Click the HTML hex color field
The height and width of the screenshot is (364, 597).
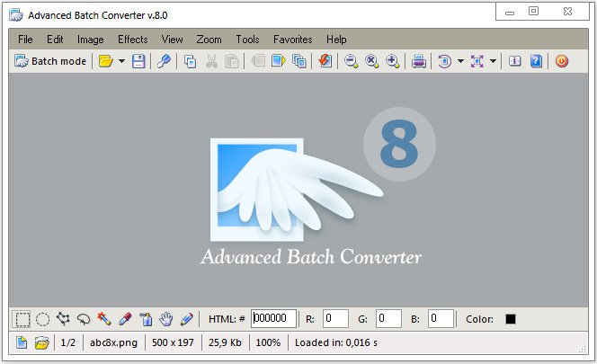pos(273,318)
